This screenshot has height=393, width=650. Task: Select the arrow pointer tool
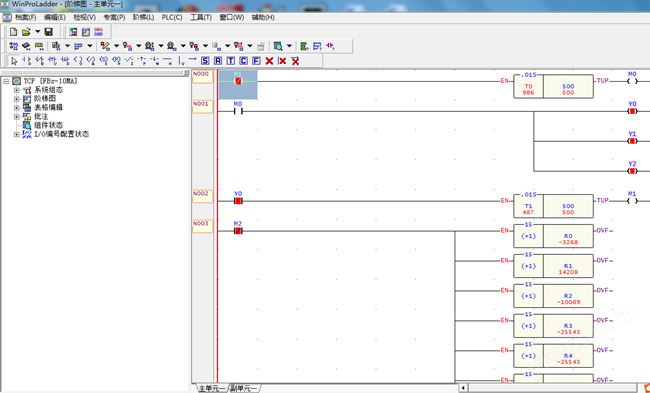pyautogui.click(x=15, y=61)
